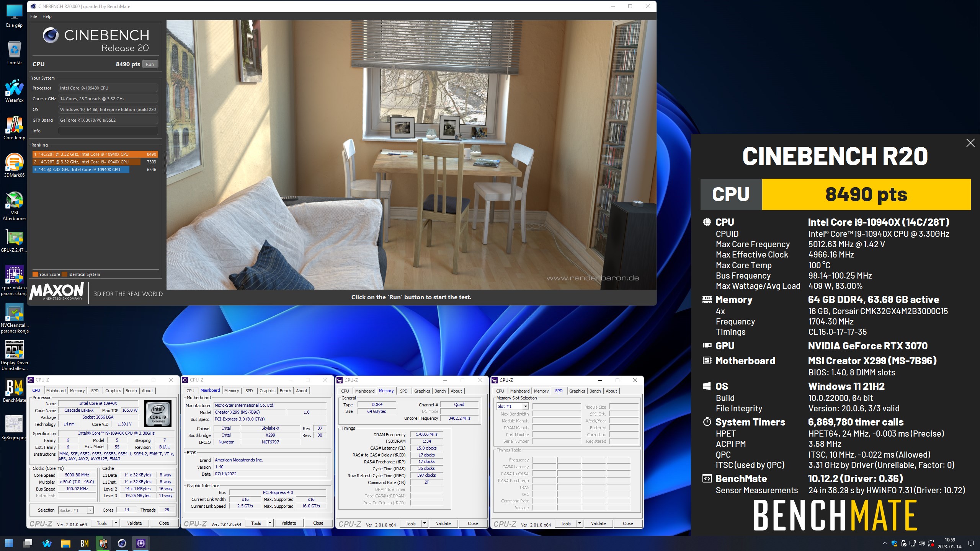Screen dimensions: 980x551
Task: Click Close button in SPD CPU-Z window
Action: (x=628, y=523)
